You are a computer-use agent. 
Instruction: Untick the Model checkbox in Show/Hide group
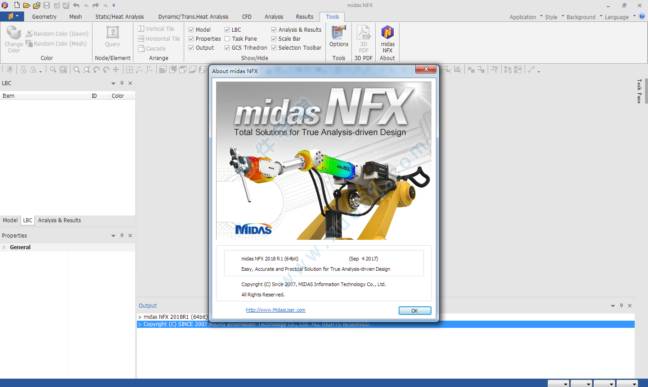tap(191, 30)
